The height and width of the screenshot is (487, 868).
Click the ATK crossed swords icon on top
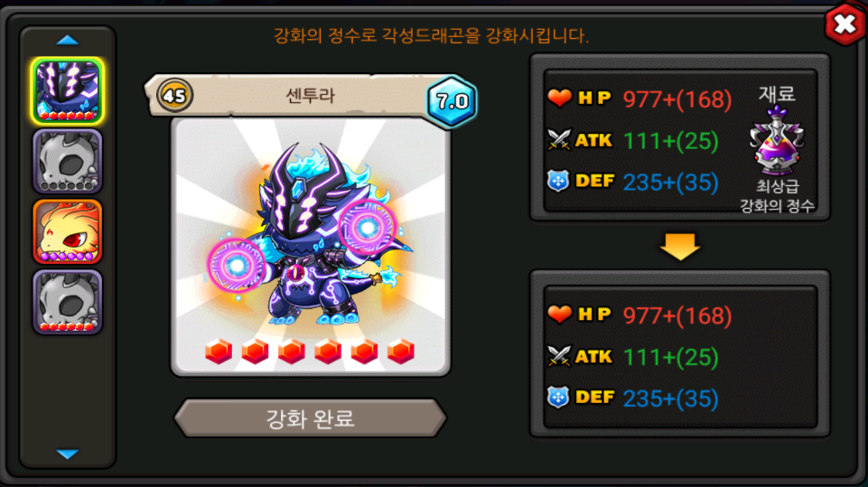pyautogui.click(x=558, y=140)
